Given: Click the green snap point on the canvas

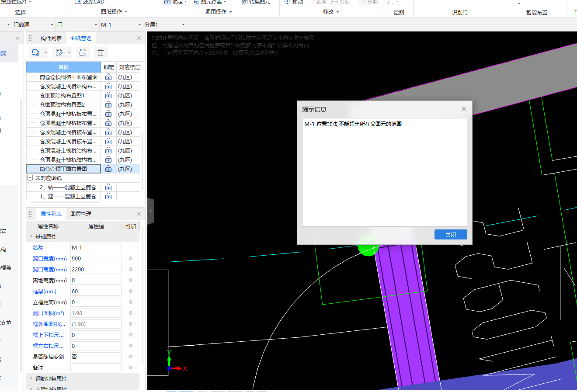Looking at the screenshot, I should (x=368, y=247).
